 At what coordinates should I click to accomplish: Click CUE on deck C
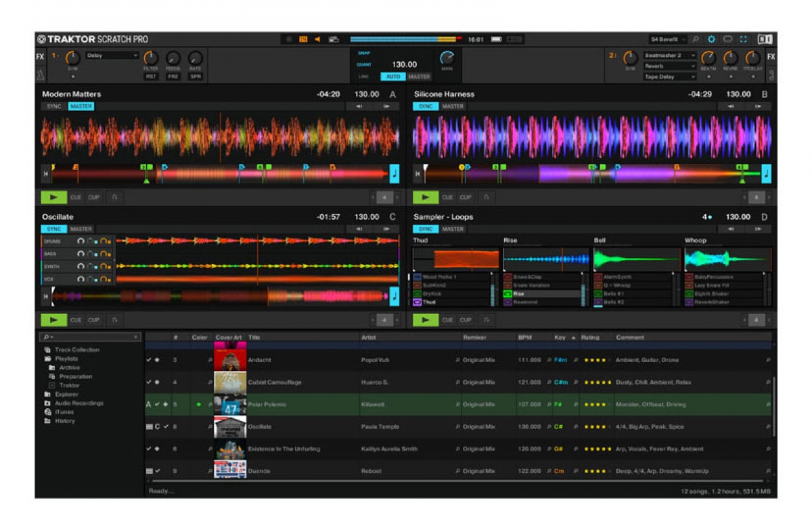click(76, 319)
